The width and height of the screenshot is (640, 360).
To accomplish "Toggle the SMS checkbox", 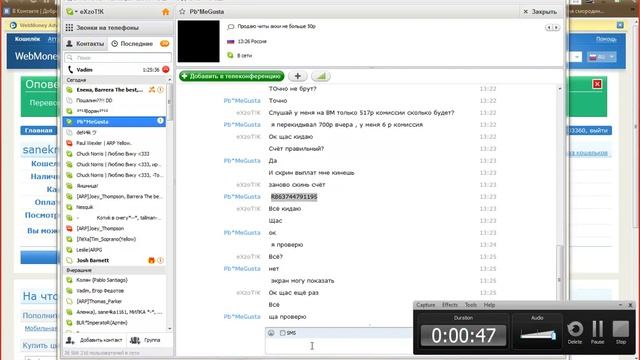I will [x=282, y=333].
